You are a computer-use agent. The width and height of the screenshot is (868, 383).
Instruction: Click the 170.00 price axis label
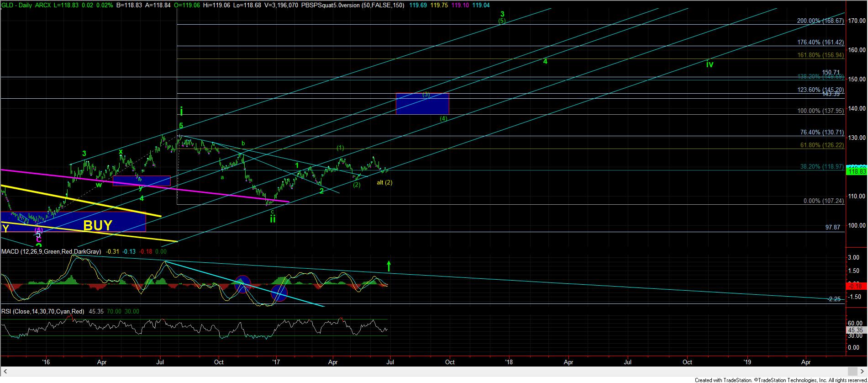[x=857, y=21]
